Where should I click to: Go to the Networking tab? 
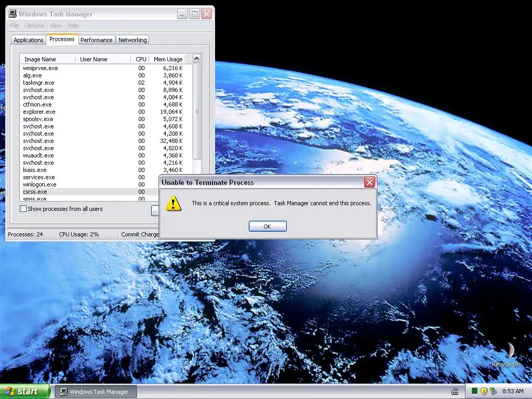tap(132, 40)
